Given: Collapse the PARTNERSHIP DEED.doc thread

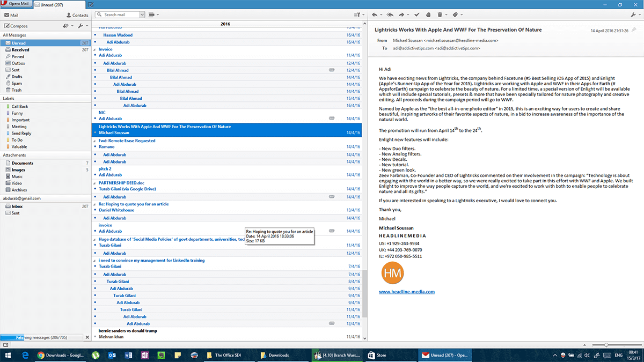Looking at the screenshot, I should 95,183.
